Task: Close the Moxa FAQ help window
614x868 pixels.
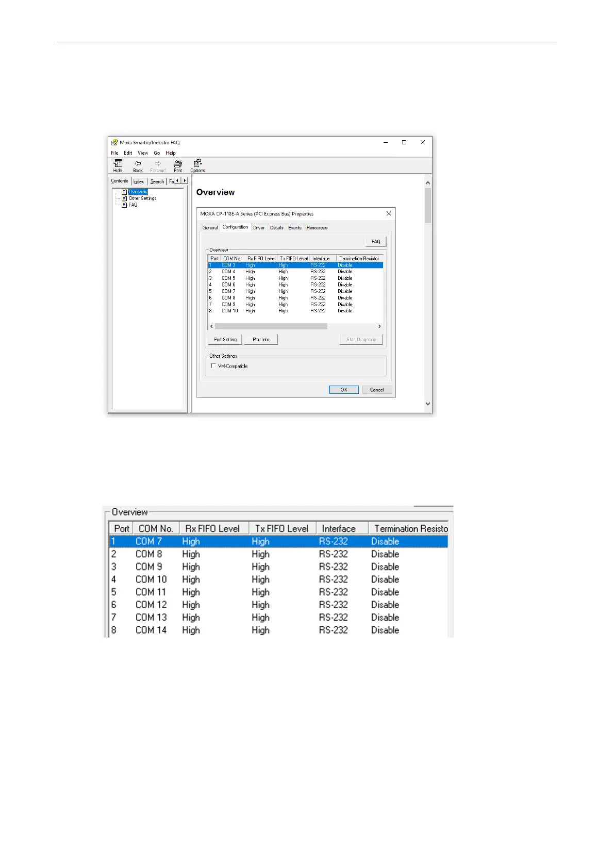Action: click(x=423, y=142)
